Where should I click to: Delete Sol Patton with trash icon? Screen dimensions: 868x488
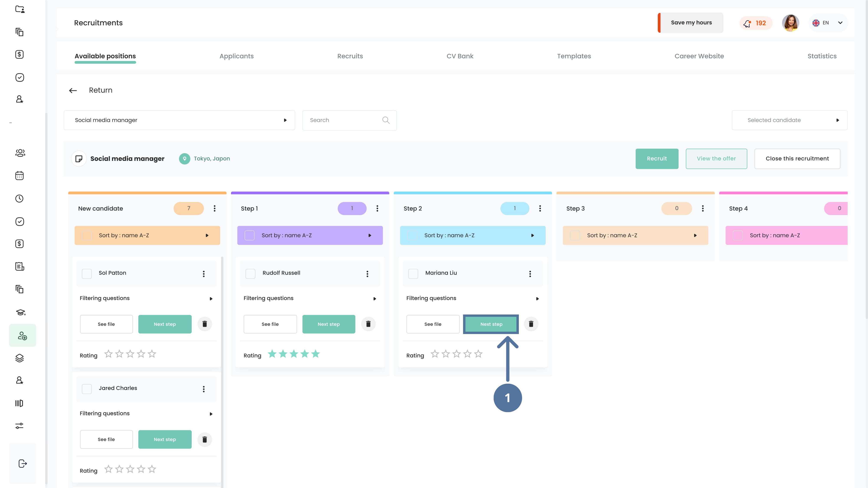coord(205,324)
